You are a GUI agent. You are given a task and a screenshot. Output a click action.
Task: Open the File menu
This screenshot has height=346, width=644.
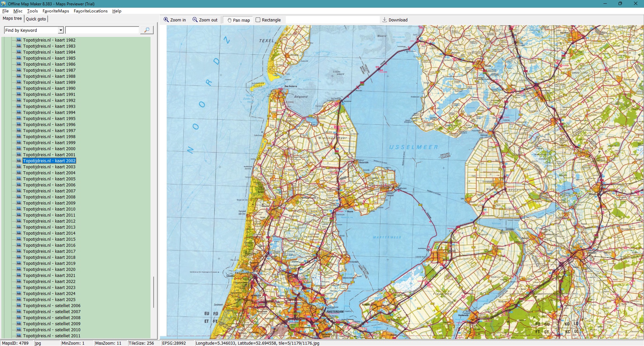(5, 11)
